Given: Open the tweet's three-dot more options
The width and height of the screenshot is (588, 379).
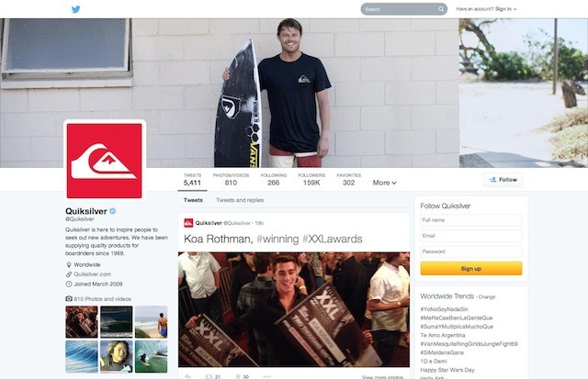Looking at the screenshot, I should tap(266, 376).
